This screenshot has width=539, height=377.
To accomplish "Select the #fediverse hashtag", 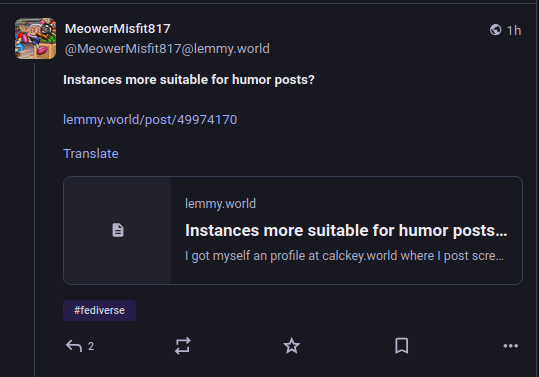I will [x=99, y=310].
